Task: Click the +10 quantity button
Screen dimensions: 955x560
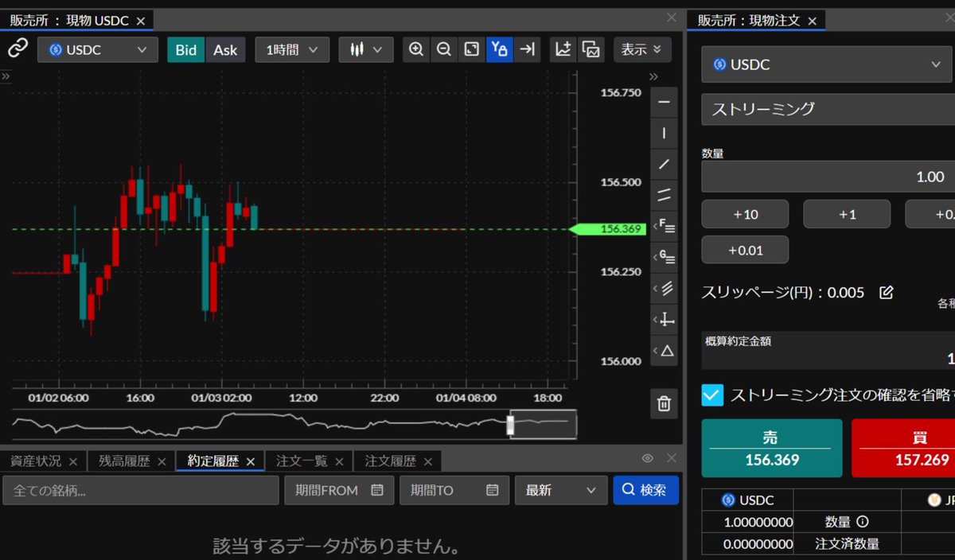Action: coord(745,214)
